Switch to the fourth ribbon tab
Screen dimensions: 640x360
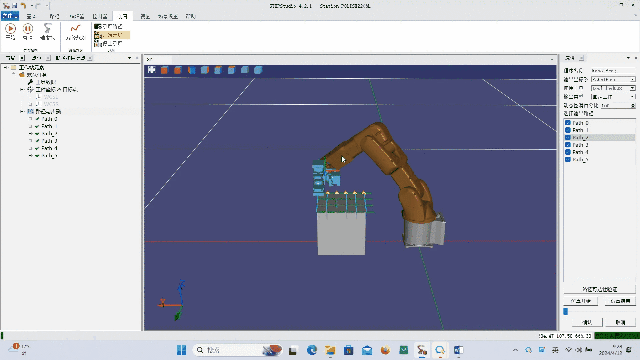click(x=76, y=16)
